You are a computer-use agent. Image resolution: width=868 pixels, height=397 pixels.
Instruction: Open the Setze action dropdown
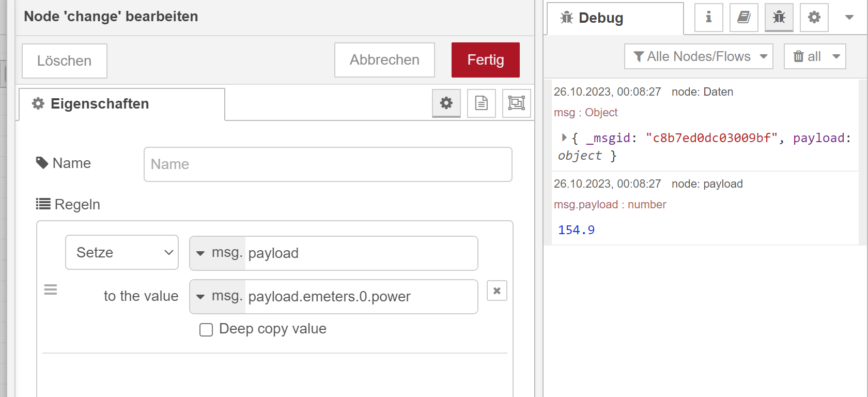point(122,252)
